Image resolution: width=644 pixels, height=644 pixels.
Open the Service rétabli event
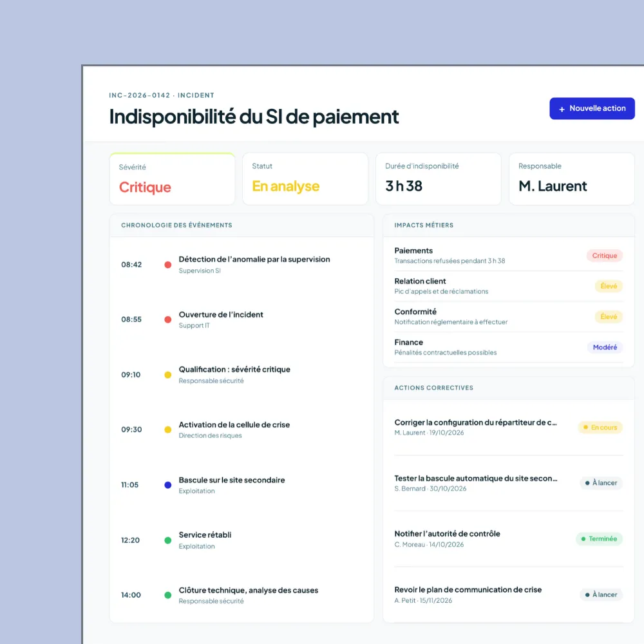(241, 540)
